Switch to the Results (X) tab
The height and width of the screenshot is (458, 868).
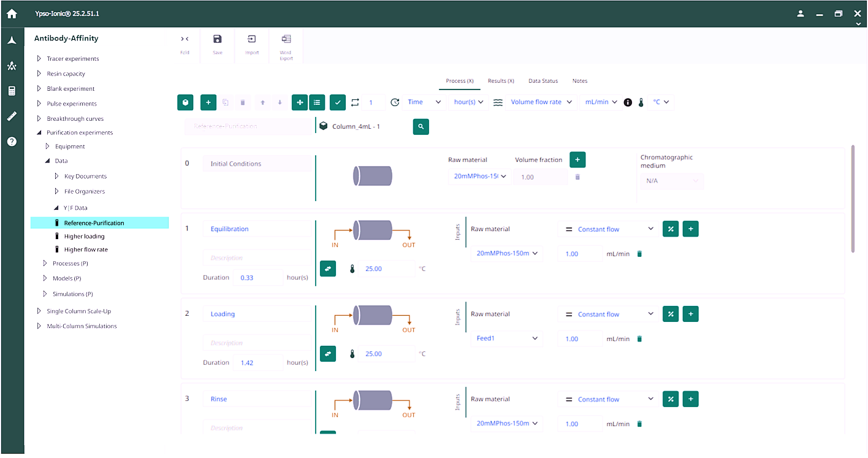[501, 80]
